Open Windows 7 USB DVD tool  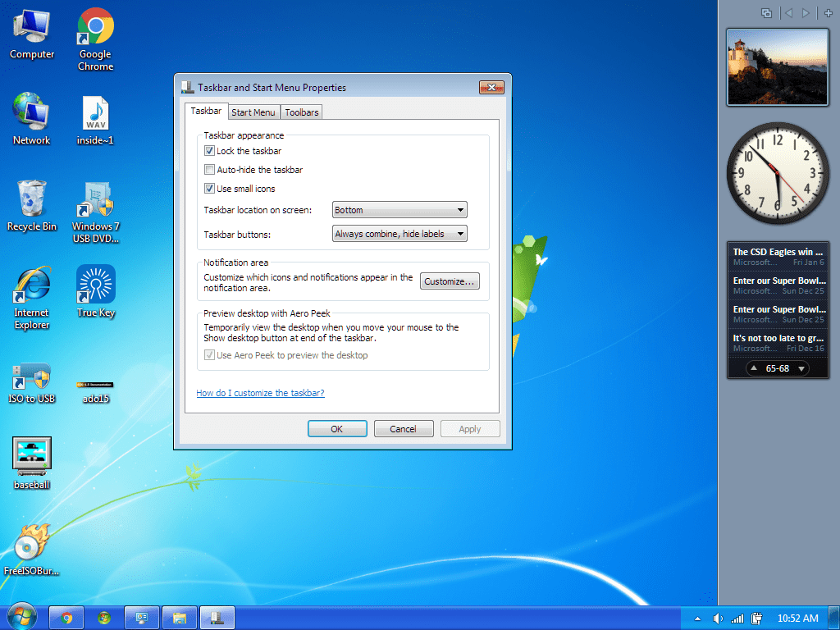point(95,197)
